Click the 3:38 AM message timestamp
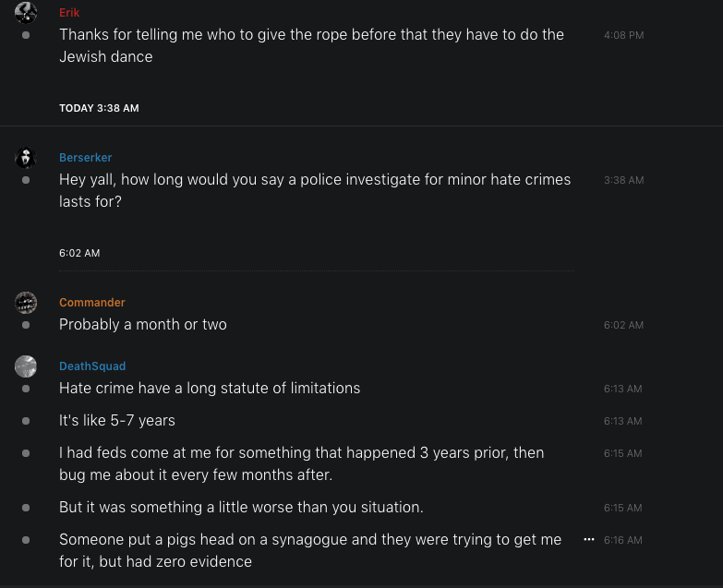723x588 pixels. point(623,180)
